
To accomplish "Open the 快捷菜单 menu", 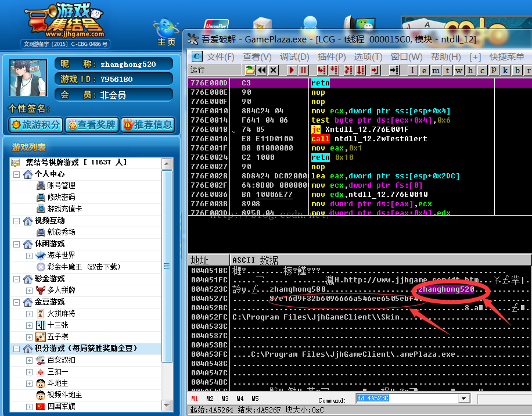I will pos(506,57).
